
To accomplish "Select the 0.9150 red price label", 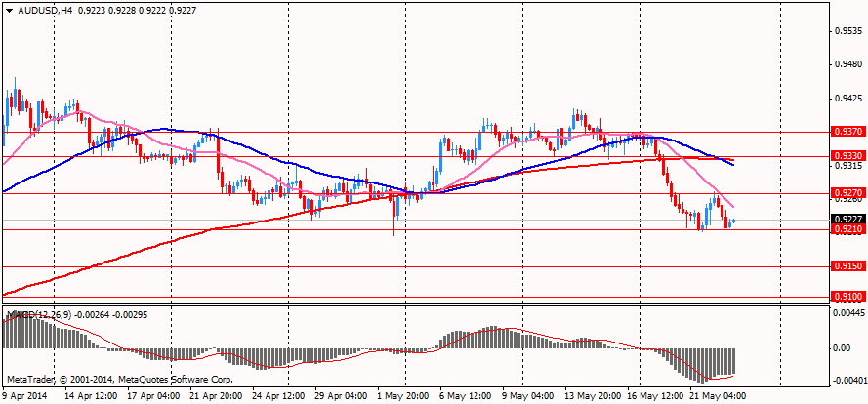I will tap(848, 266).
